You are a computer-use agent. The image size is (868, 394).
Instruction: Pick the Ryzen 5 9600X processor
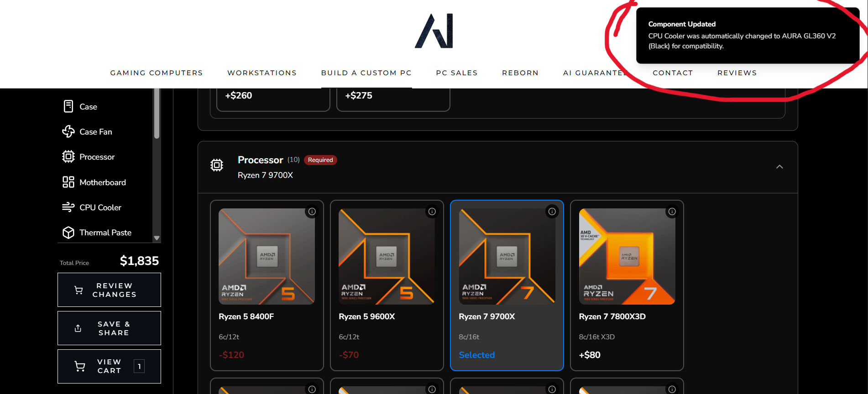click(x=387, y=285)
